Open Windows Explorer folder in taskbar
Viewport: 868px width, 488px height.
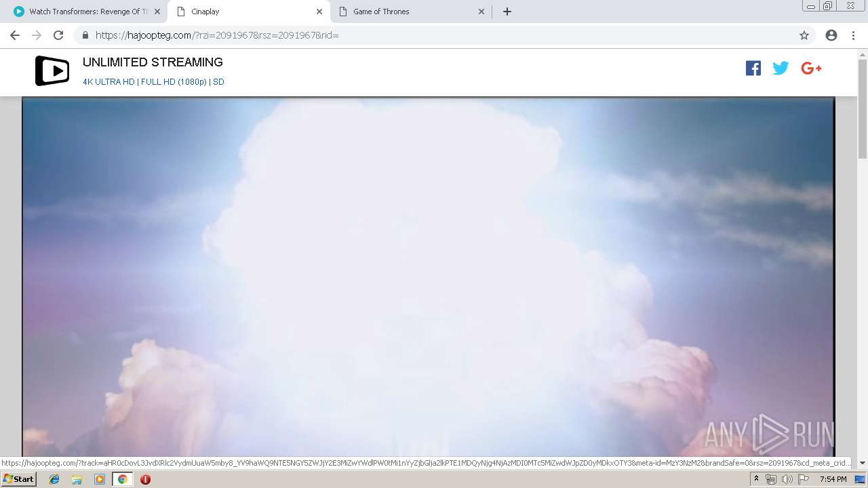pos(77,479)
